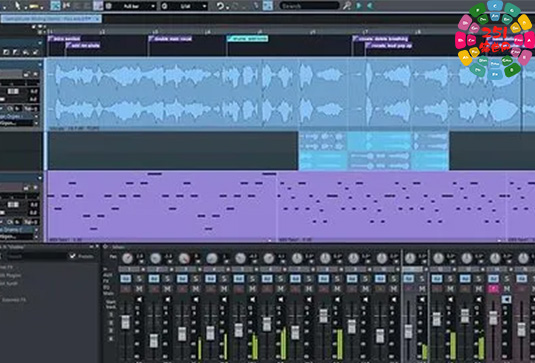Click the pan knob of mixer channel 3
This screenshot has height=363, width=535.
[x=184, y=259]
